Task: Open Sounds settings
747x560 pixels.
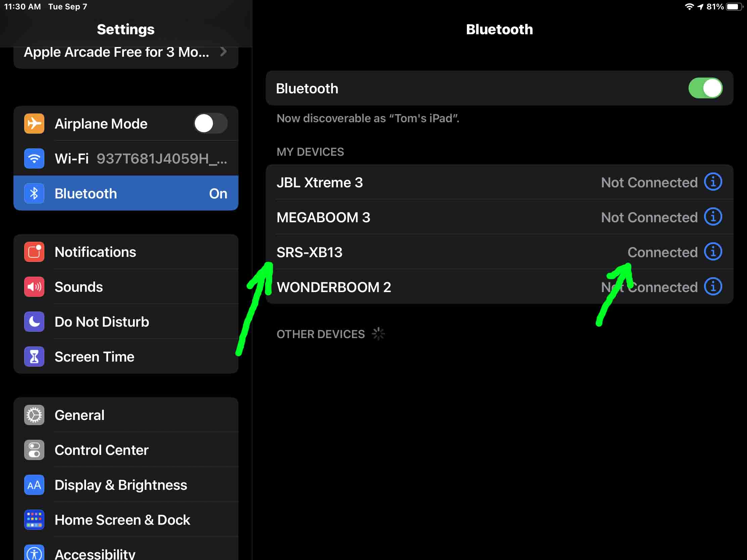Action: (126, 287)
